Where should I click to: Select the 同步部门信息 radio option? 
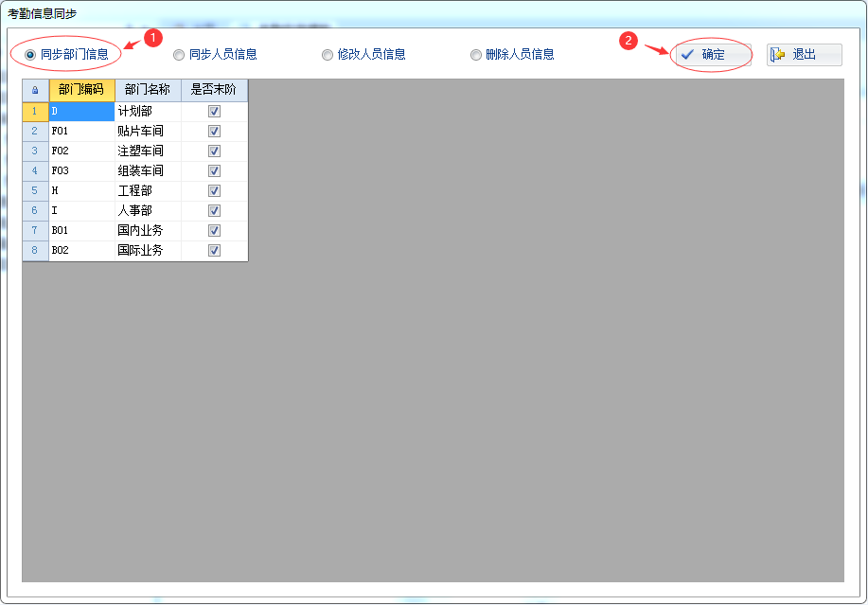pos(30,55)
